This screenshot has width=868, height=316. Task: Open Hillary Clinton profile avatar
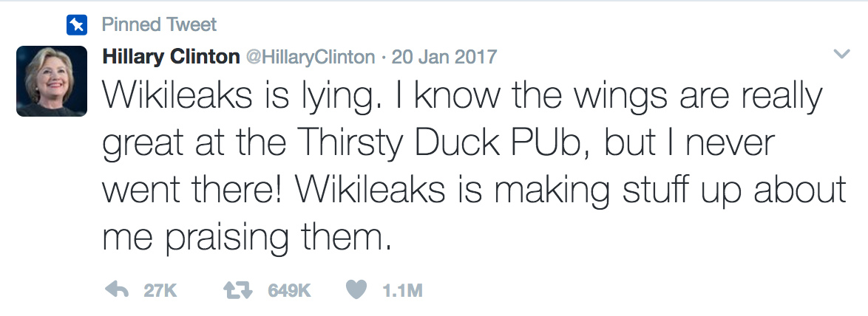point(52,81)
